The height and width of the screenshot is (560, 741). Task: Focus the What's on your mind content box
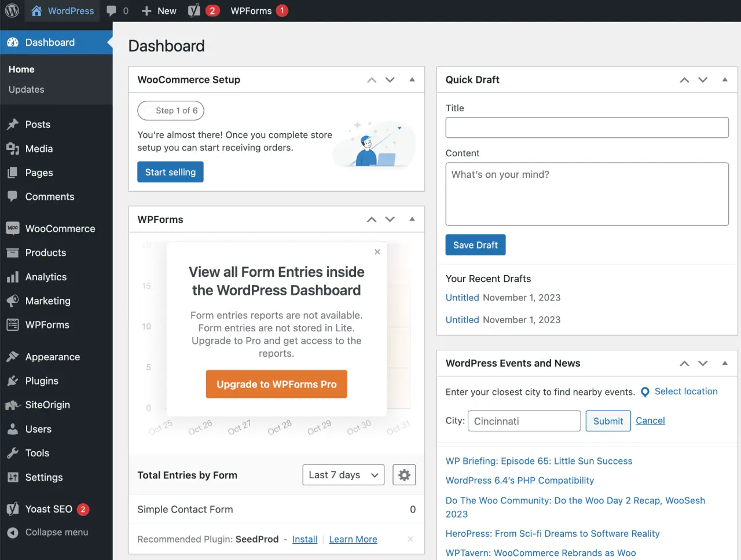point(587,194)
